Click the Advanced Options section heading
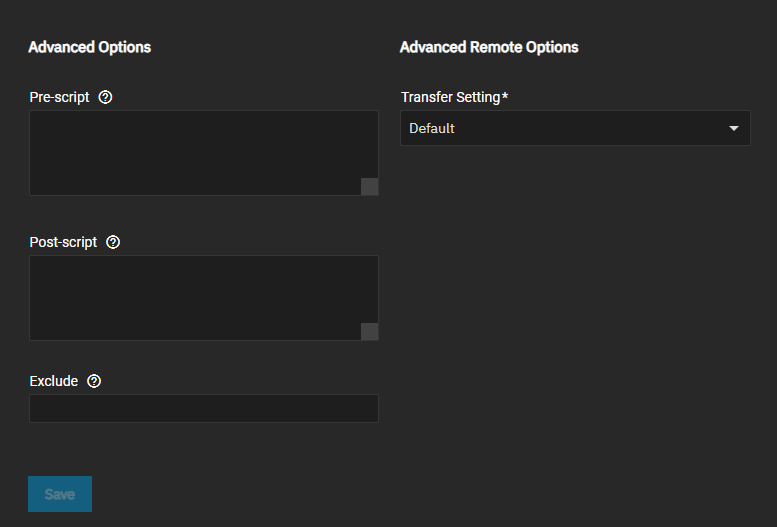The image size is (777, 527). 90,47
